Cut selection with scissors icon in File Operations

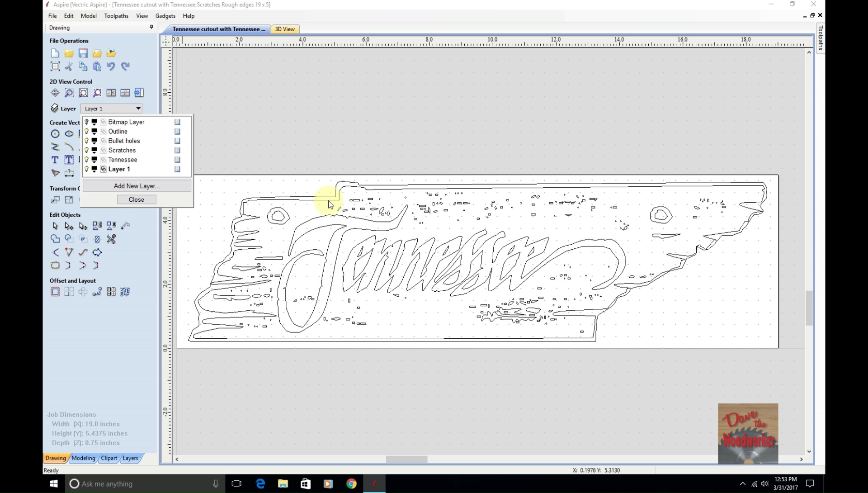pyautogui.click(x=69, y=66)
